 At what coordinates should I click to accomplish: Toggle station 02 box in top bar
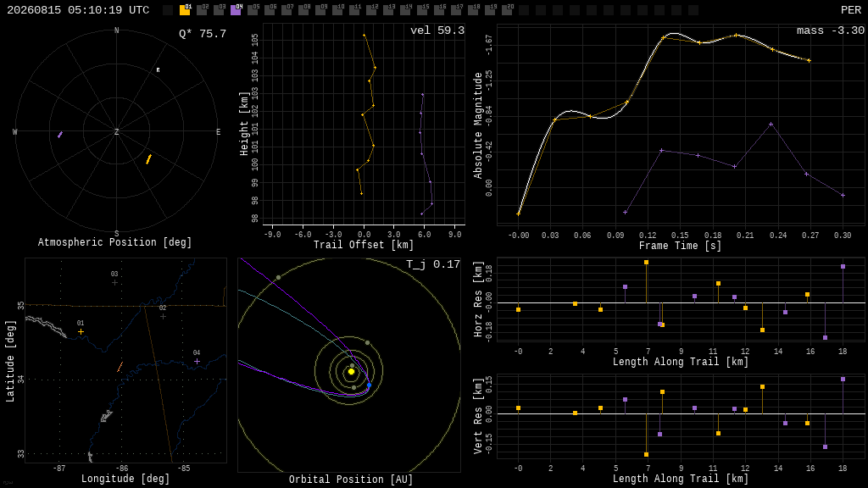[x=202, y=10]
